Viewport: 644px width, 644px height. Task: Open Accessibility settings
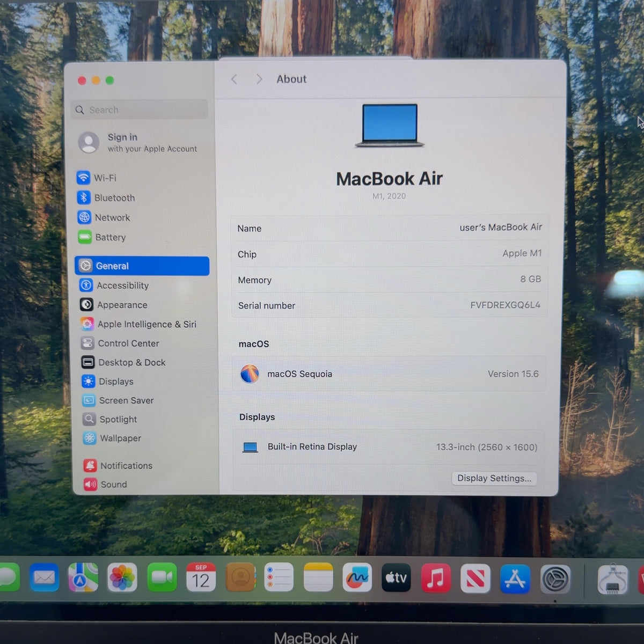[114, 286]
